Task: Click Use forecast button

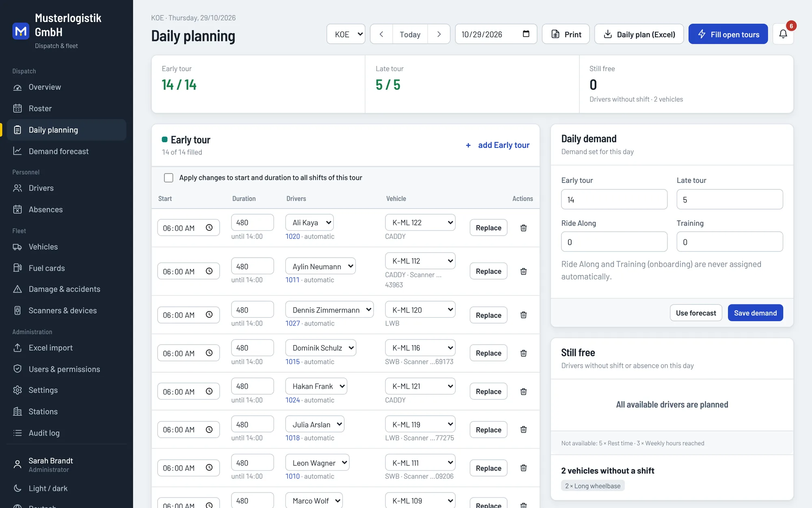Action: pos(696,313)
